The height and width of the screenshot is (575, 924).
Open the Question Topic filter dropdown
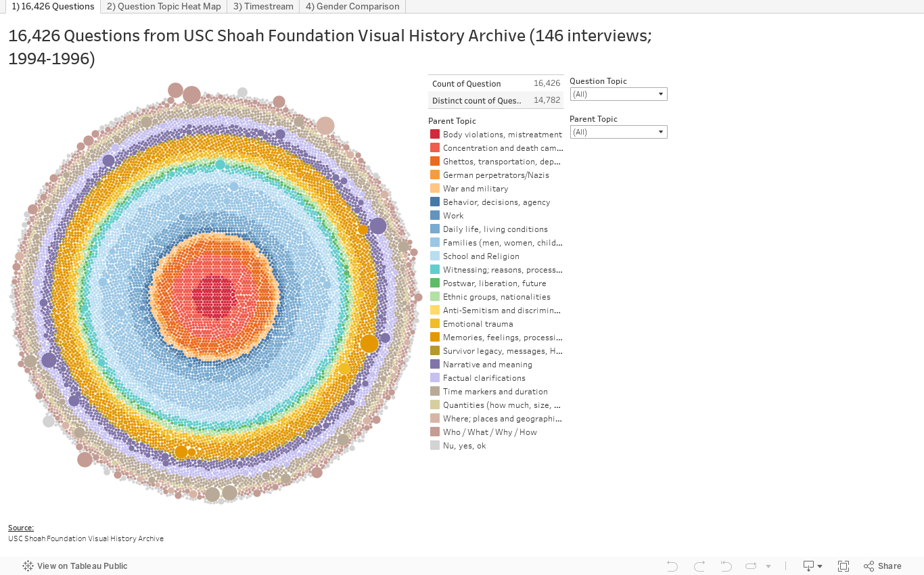pos(618,94)
